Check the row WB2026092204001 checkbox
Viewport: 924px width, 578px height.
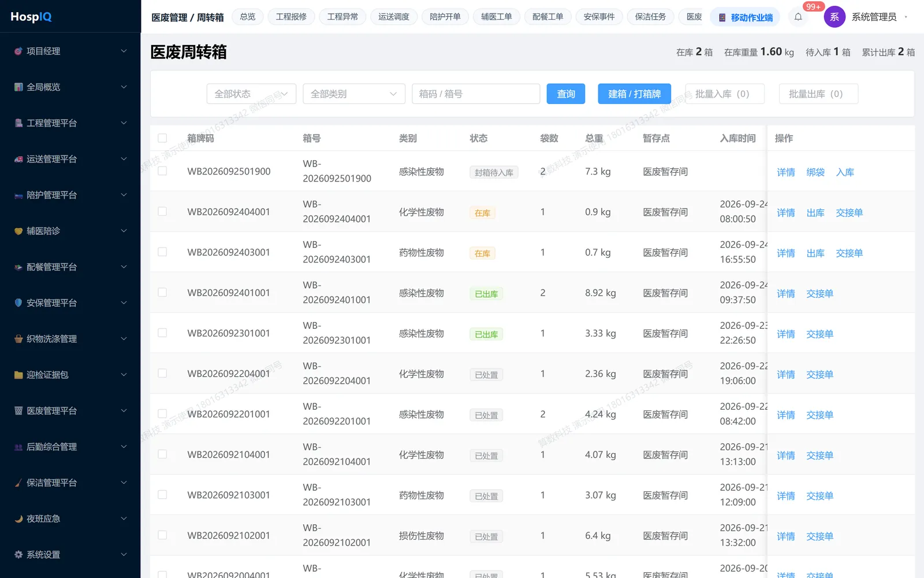point(162,373)
